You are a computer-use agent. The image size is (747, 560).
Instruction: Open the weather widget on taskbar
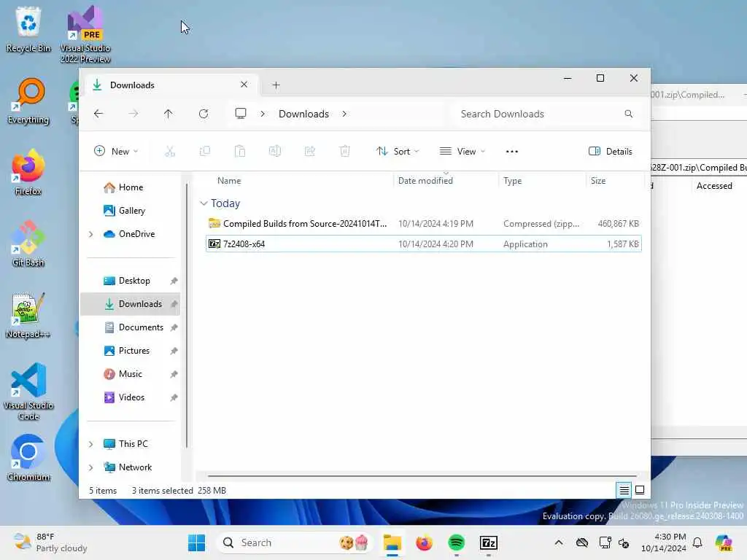[50, 542]
